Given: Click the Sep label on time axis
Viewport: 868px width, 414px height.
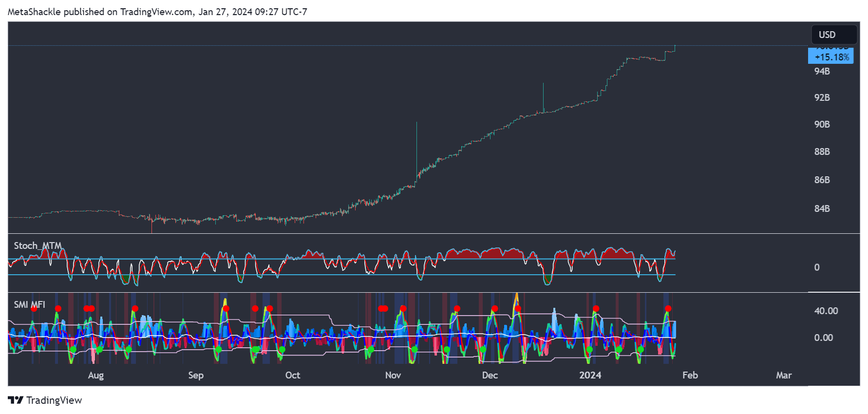Looking at the screenshot, I should [196, 375].
